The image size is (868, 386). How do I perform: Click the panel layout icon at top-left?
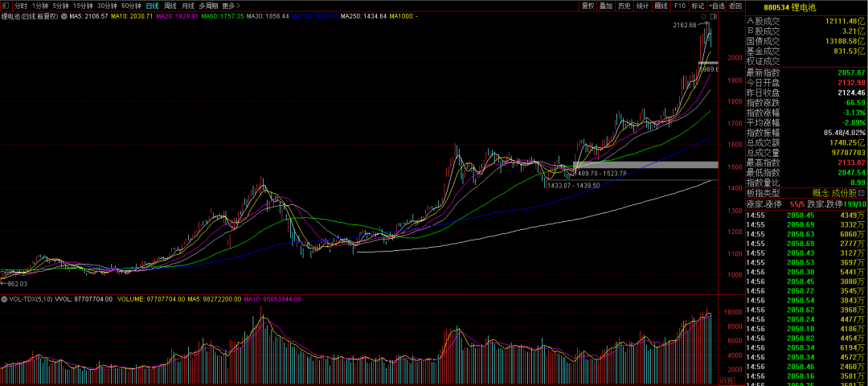click(x=6, y=6)
